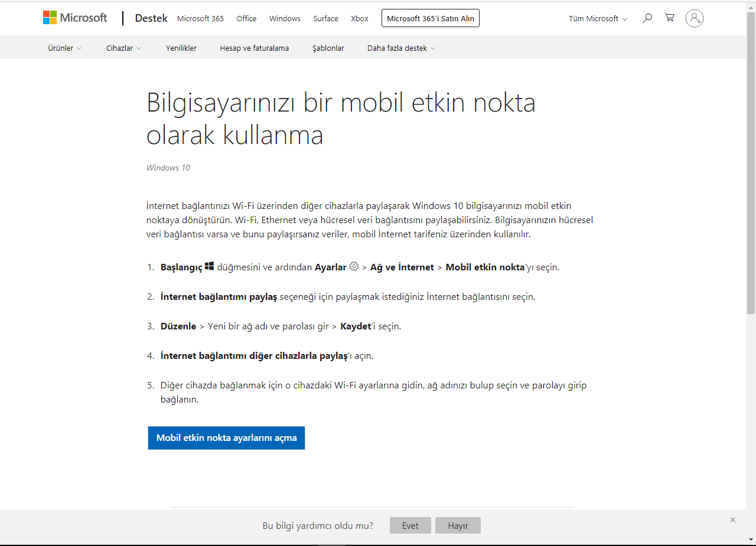Click the Windows 10 subtitle text
Viewport: 756px width, 546px height.
[x=168, y=168]
